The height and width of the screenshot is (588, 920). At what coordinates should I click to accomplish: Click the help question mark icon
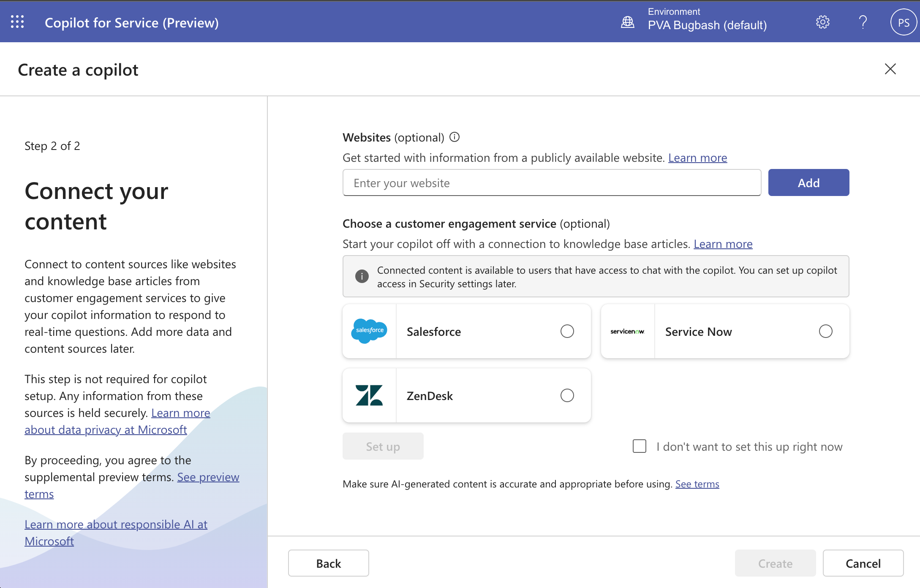pos(862,22)
